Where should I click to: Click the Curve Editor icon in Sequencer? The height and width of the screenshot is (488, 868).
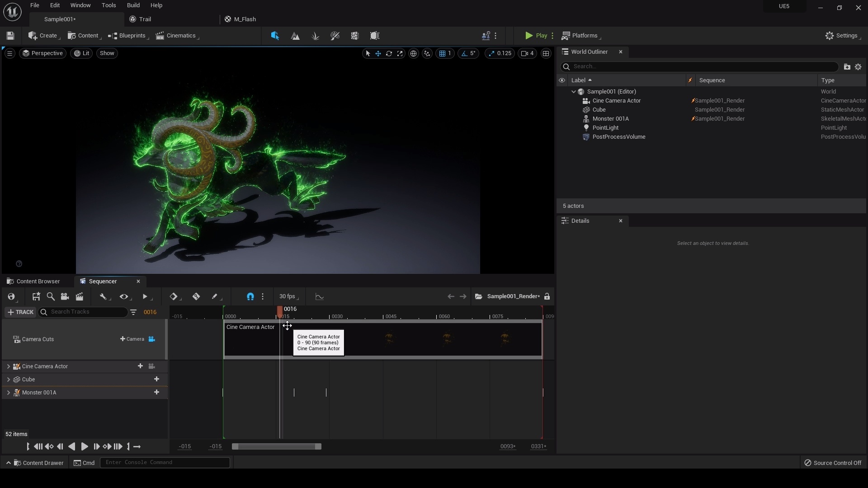pyautogui.click(x=320, y=297)
